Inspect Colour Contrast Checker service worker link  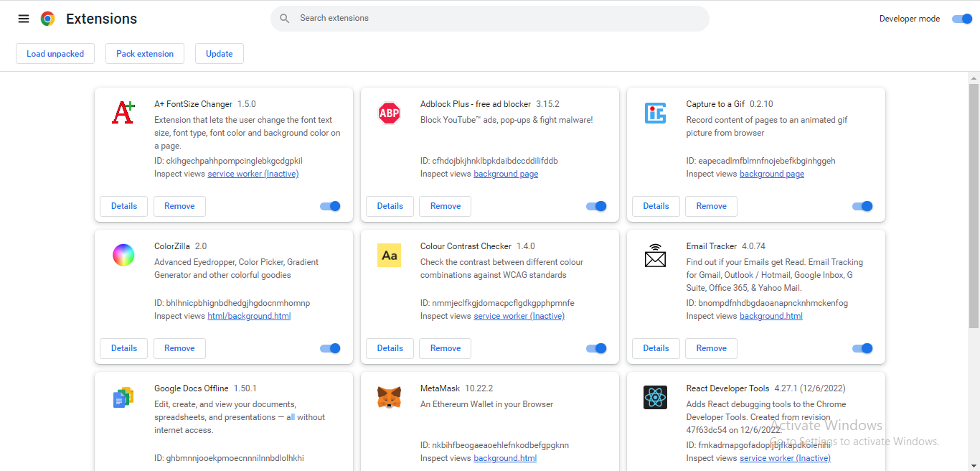coord(519,316)
